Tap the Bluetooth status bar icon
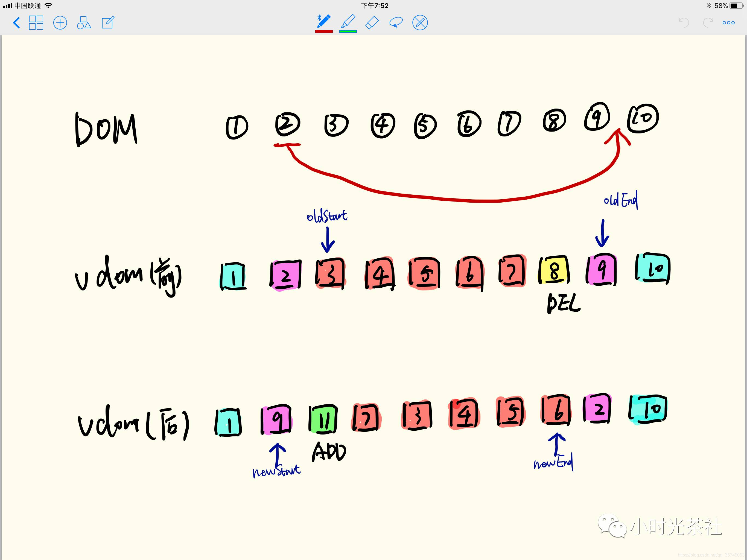Screen dimensions: 747x560 pyautogui.click(x=708, y=6)
